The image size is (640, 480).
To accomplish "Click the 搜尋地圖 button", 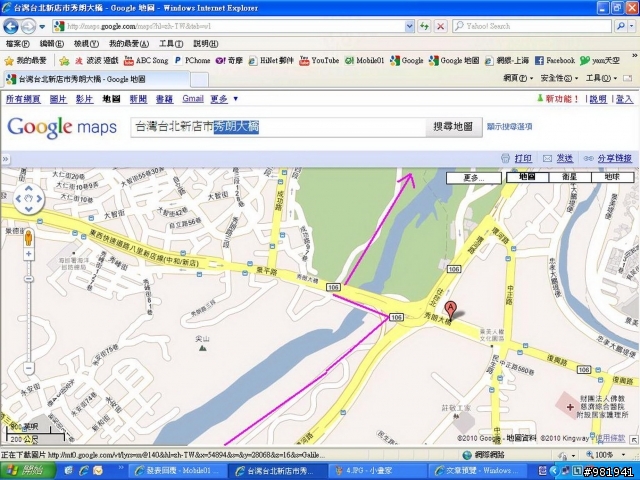I will (453, 127).
